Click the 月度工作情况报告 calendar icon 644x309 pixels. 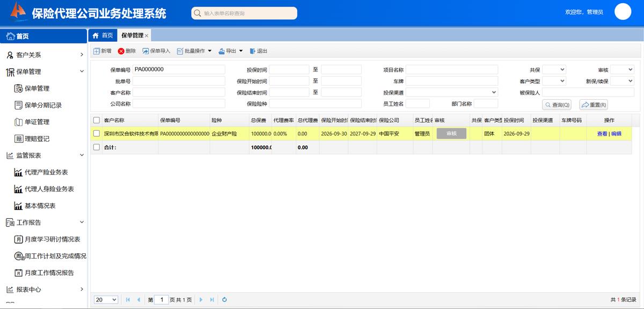[x=18, y=273]
